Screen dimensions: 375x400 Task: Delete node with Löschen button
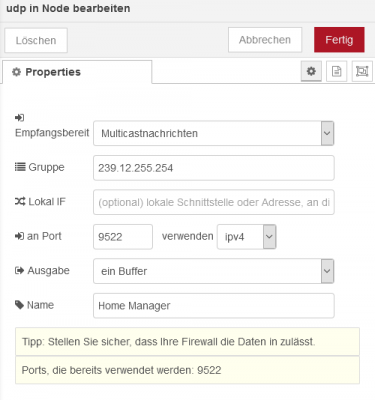pyautogui.click(x=36, y=40)
